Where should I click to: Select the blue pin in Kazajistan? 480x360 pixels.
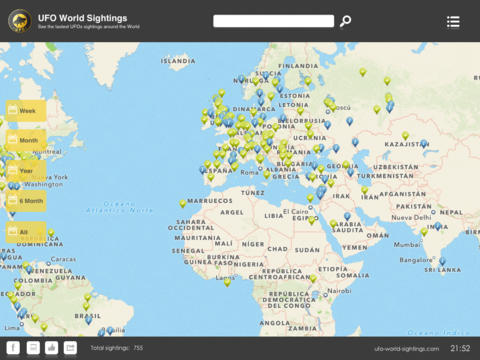(x=424, y=143)
